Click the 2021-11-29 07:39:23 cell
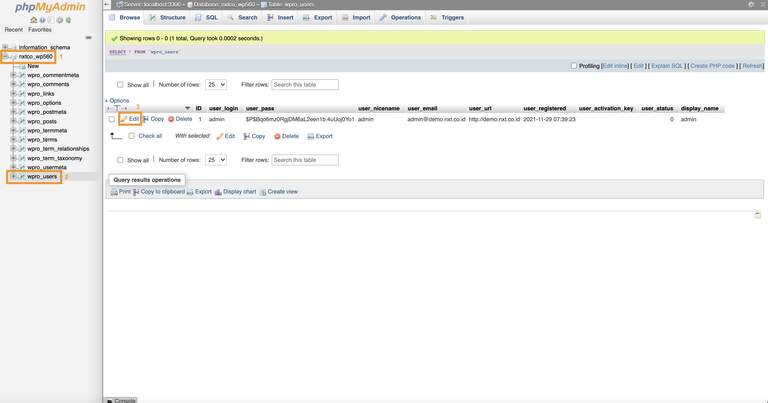This screenshot has width=768, height=403. point(549,119)
